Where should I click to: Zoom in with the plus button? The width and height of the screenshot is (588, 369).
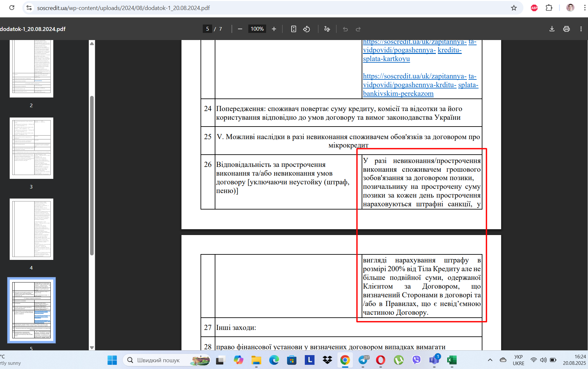[274, 29]
